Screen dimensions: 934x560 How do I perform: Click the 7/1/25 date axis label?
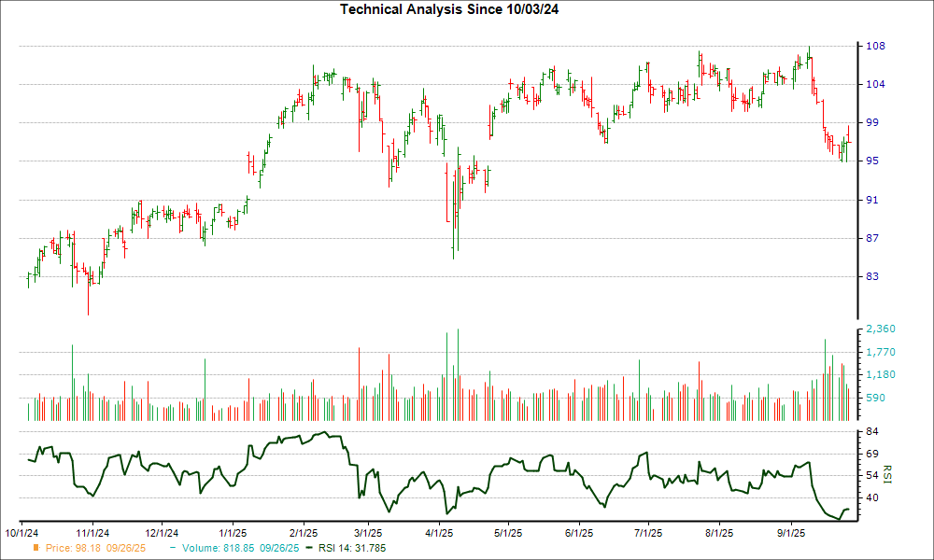[x=648, y=533]
